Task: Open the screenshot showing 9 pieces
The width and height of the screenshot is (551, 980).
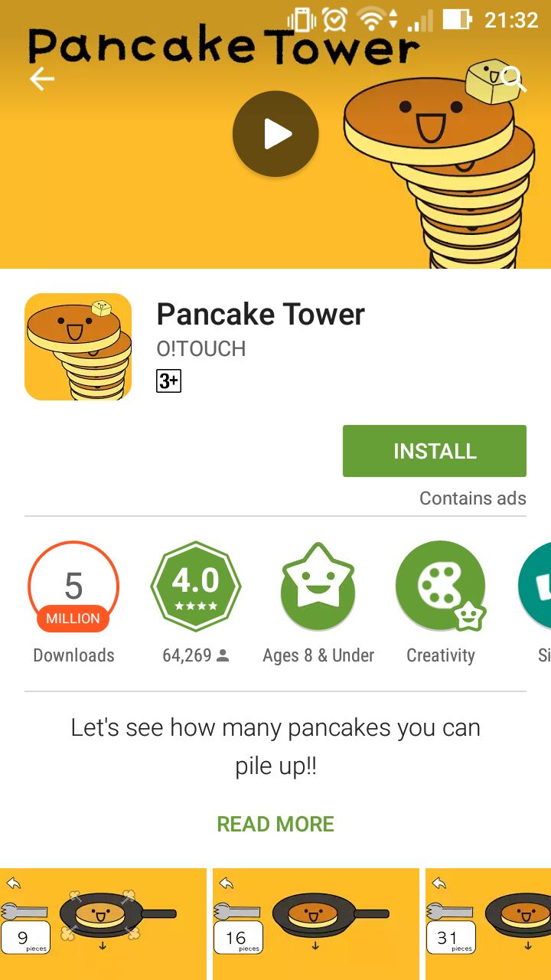Action: point(103,924)
